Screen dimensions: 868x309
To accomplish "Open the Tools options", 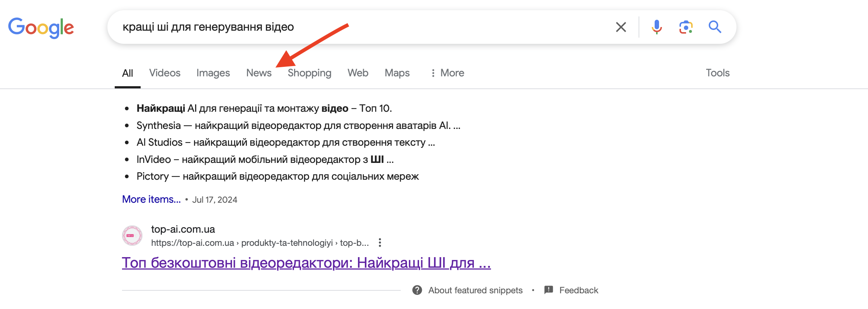I will (x=717, y=73).
